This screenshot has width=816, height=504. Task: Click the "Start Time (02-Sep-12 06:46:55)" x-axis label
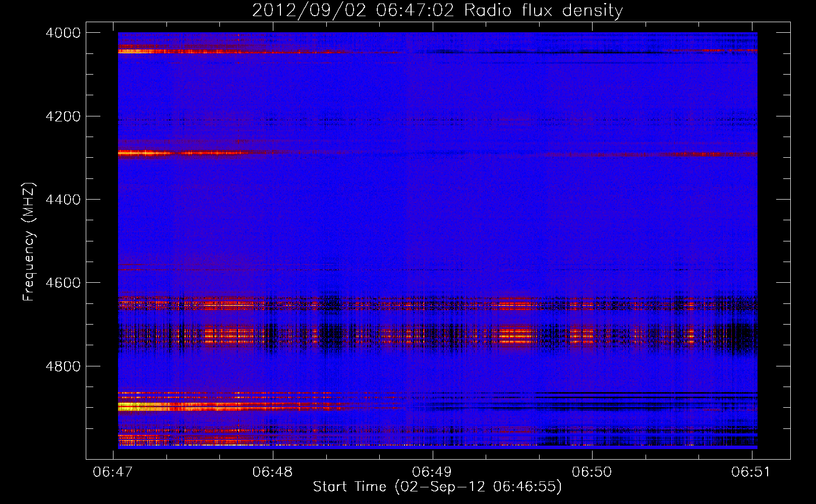point(437,487)
